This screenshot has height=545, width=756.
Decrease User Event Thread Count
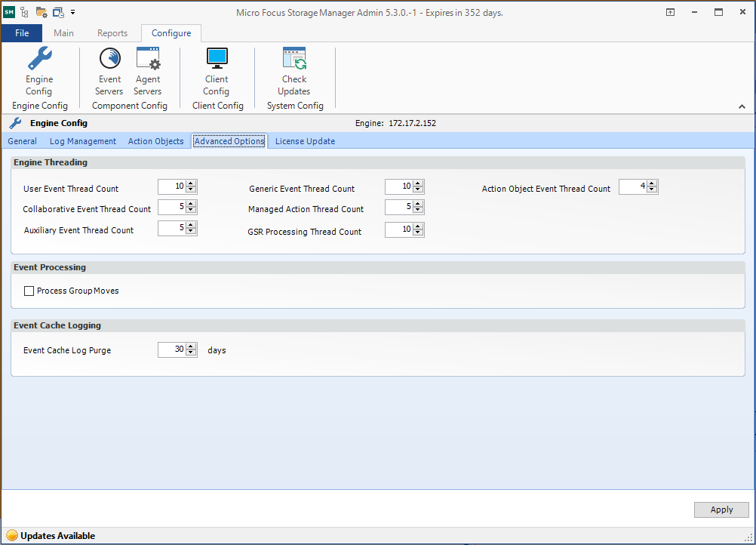[x=191, y=189]
